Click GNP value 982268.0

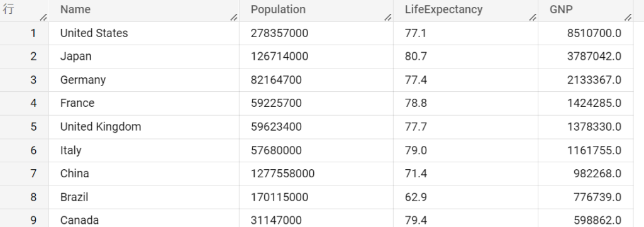tap(597, 174)
